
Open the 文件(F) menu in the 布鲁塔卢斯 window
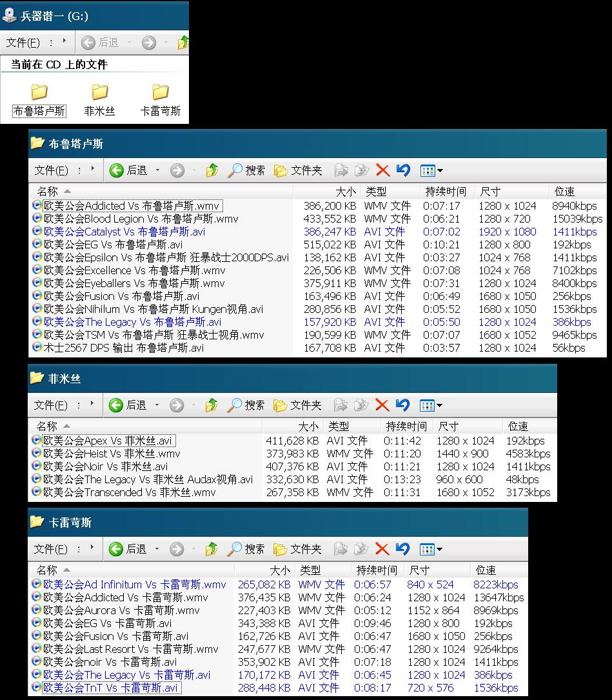point(51,170)
